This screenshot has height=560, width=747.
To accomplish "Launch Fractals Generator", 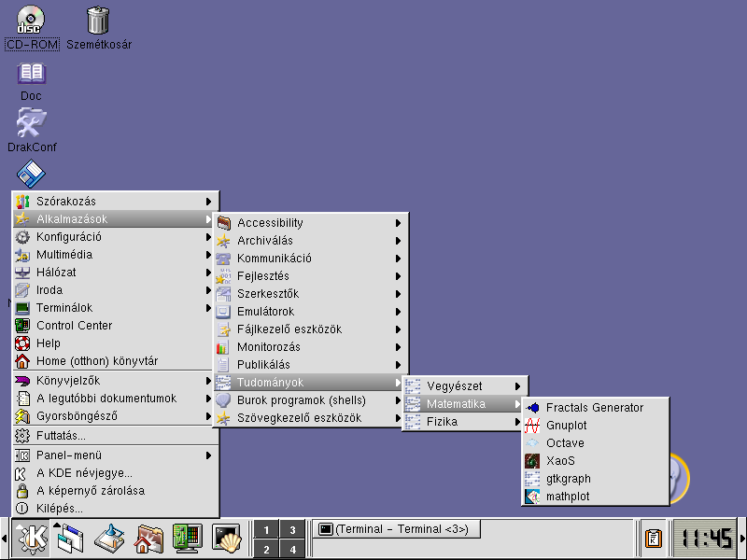I will [595, 408].
